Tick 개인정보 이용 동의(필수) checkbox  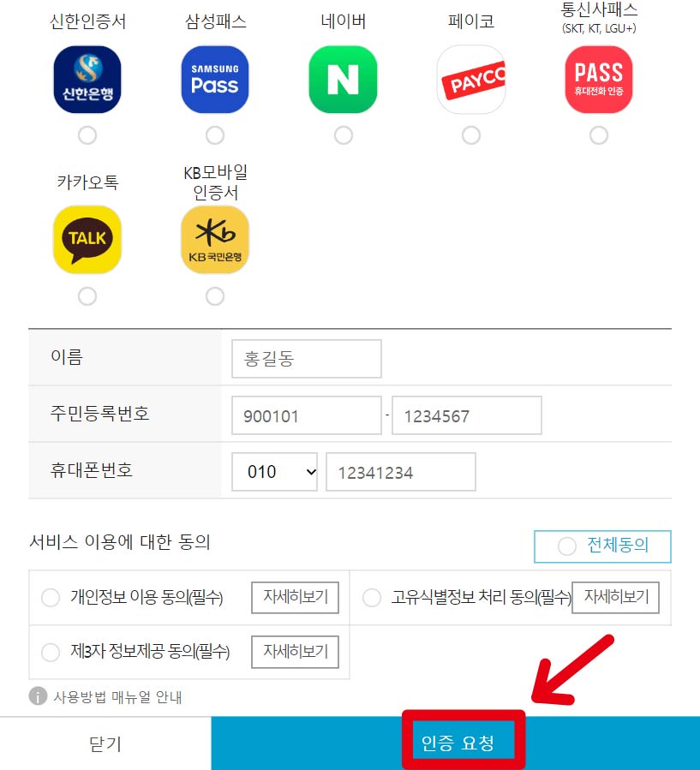(x=51, y=598)
